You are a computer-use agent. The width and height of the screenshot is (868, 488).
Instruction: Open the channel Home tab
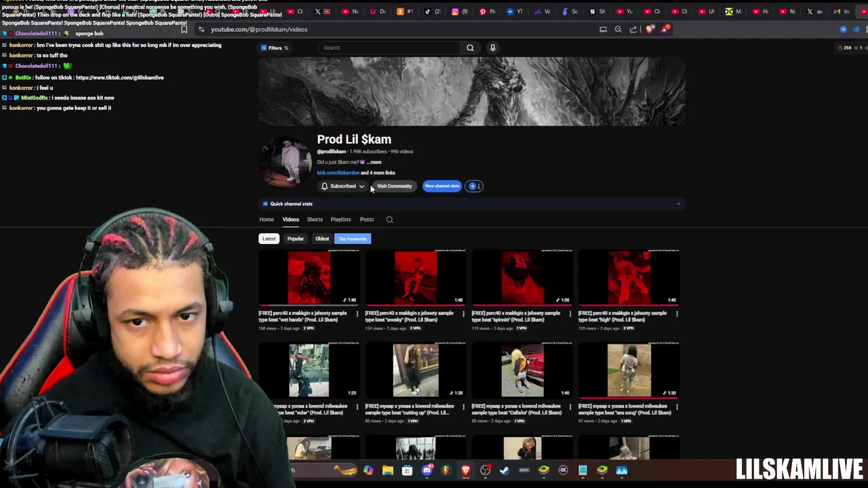coord(267,220)
